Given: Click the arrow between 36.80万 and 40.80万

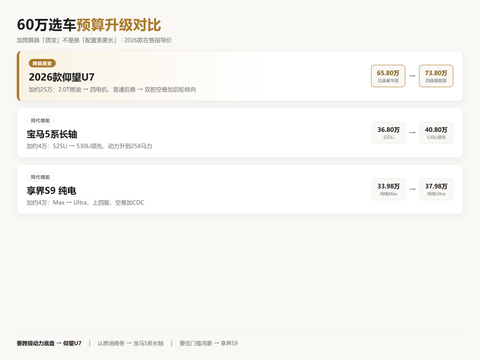Looking at the screenshot, I should (412, 133).
